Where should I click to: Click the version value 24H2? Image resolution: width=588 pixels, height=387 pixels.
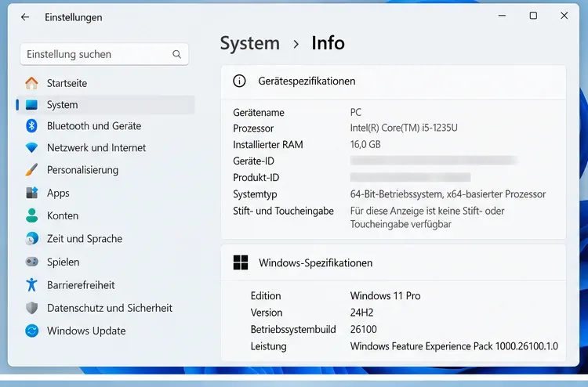[x=361, y=313]
